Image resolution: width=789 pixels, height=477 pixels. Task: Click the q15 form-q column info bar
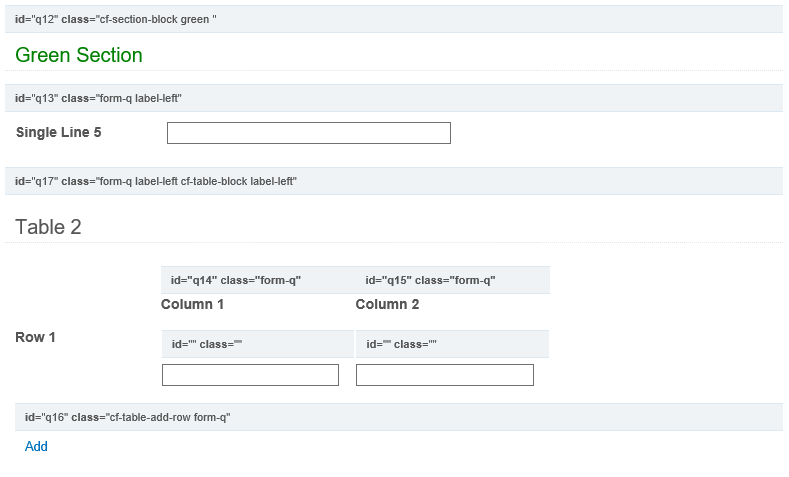(452, 280)
